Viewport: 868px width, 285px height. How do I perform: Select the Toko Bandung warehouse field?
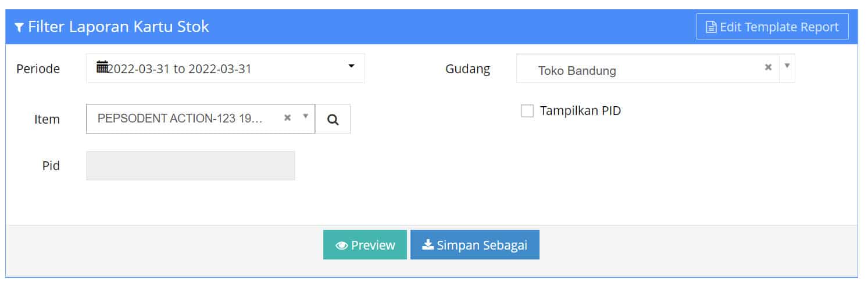click(640, 71)
